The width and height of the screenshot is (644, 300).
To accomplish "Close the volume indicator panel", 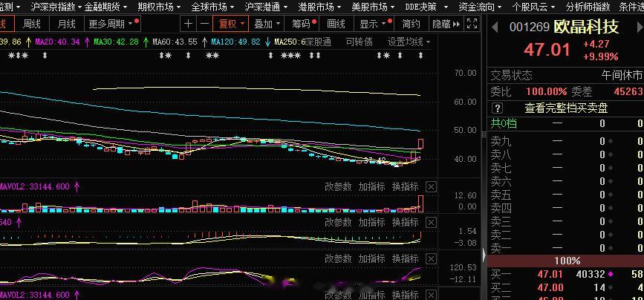I will coord(431,187).
